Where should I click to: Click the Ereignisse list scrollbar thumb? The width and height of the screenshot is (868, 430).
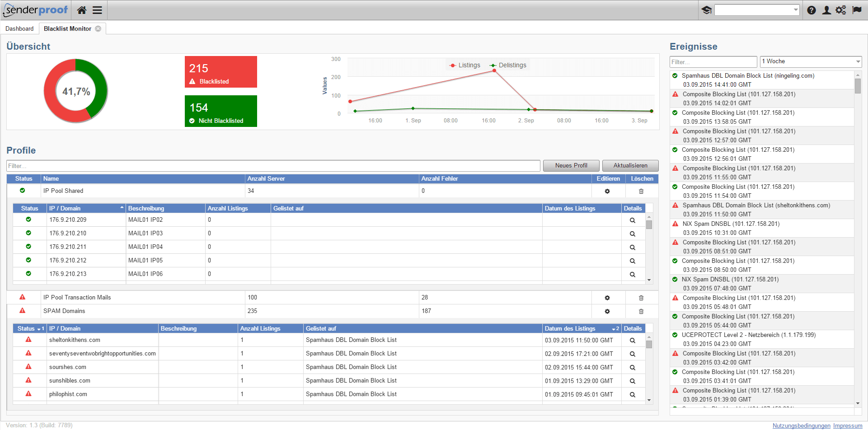coord(858,86)
